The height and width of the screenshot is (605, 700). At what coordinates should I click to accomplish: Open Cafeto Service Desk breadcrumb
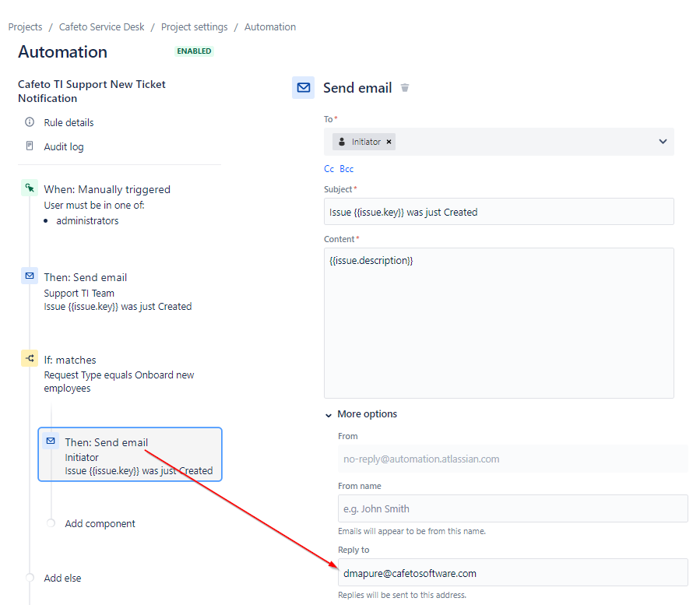click(101, 26)
